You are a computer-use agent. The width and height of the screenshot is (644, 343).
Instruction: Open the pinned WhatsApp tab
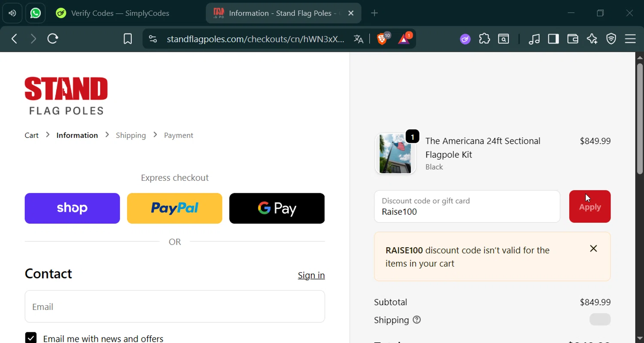point(36,13)
